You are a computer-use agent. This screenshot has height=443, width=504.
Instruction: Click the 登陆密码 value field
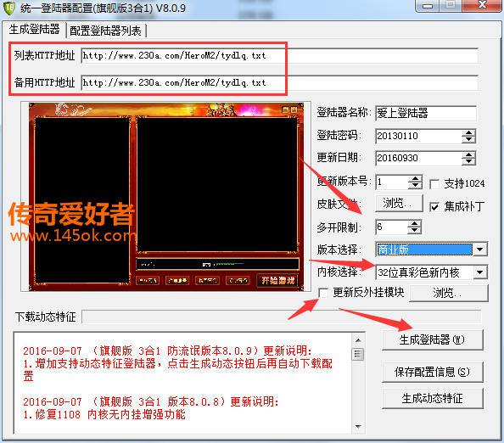(x=419, y=136)
